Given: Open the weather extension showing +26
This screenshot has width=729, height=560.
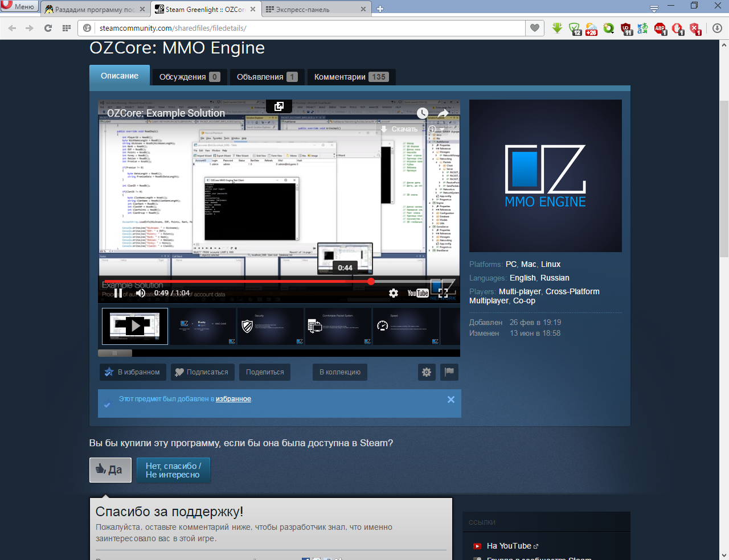Looking at the screenshot, I should [x=592, y=28].
